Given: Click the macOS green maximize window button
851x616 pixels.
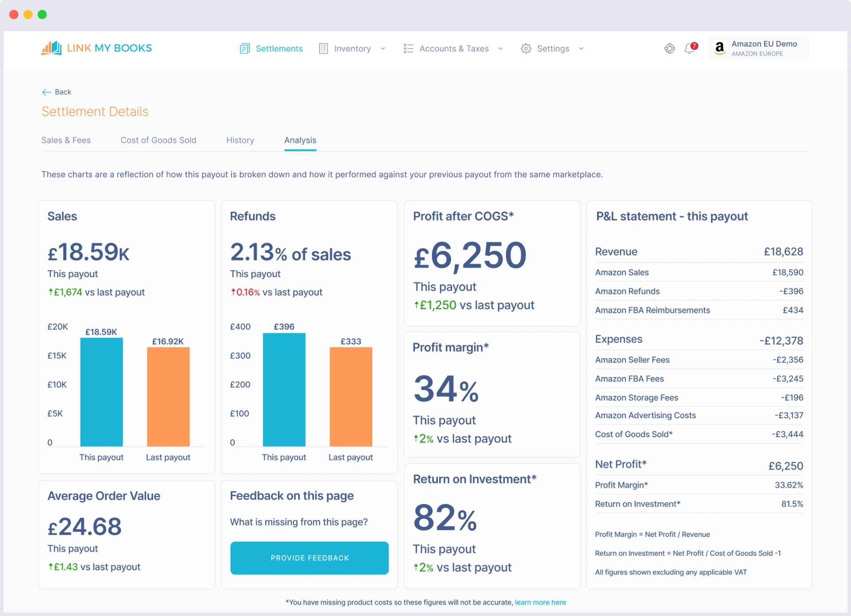Looking at the screenshot, I should tap(42, 15).
